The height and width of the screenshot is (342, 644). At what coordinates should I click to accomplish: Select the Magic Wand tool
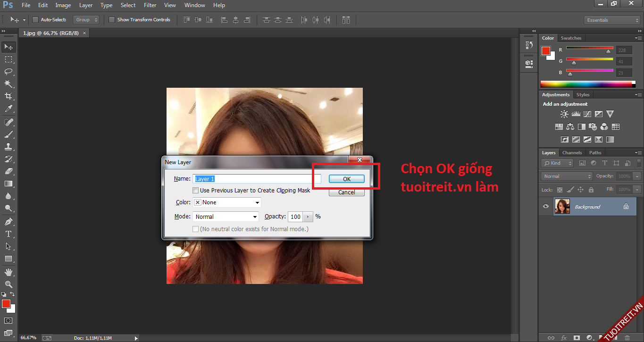pos(8,84)
